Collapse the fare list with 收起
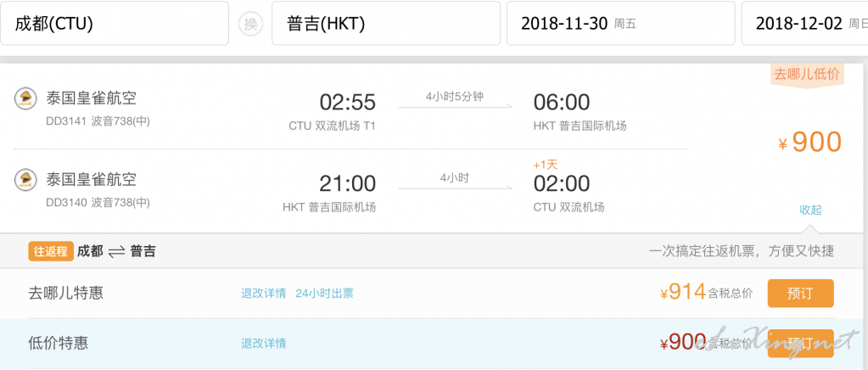 click(x=810, y=210)
